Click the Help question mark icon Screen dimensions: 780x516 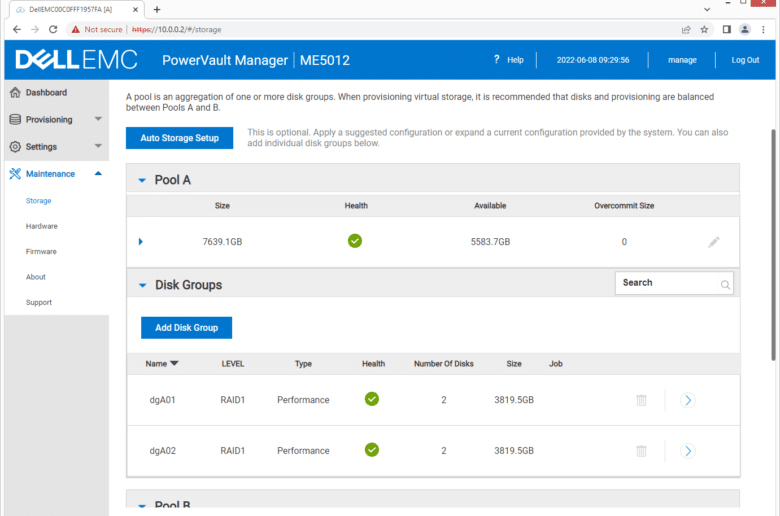point(496,60)
